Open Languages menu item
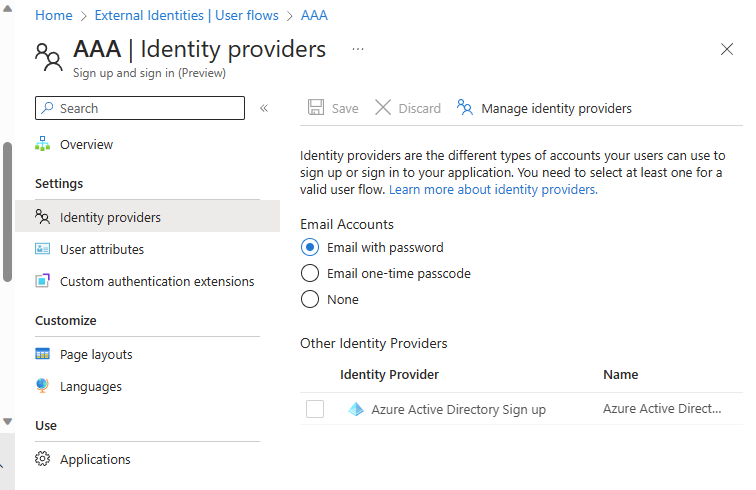This screenshot has height=490, width=756. pos(91,387)
